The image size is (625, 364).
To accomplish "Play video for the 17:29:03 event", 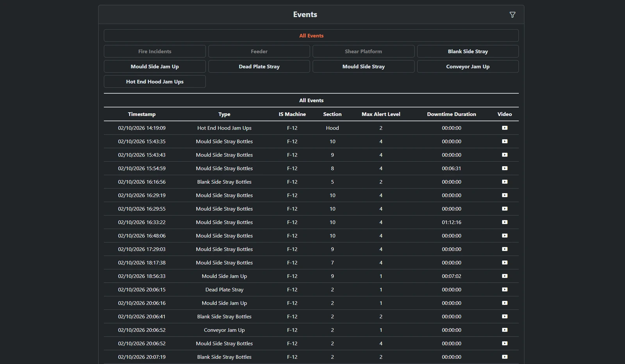I will (505, 249).
